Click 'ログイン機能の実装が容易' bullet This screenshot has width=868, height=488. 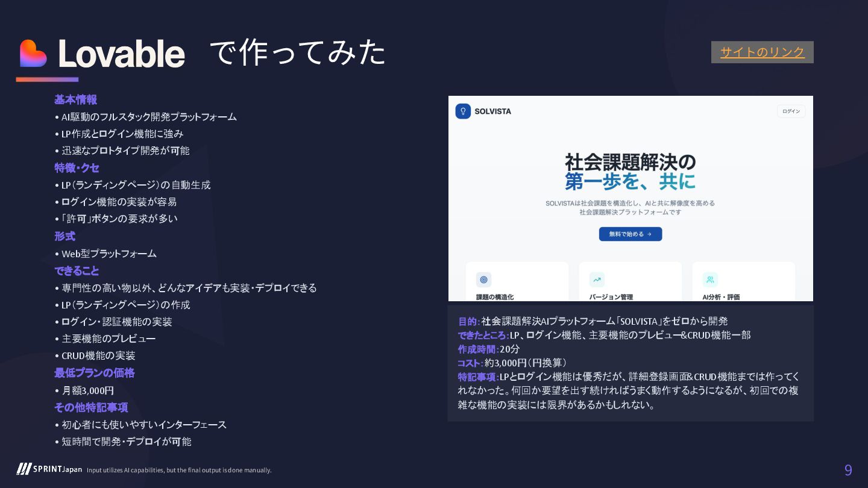click(116, 202)
